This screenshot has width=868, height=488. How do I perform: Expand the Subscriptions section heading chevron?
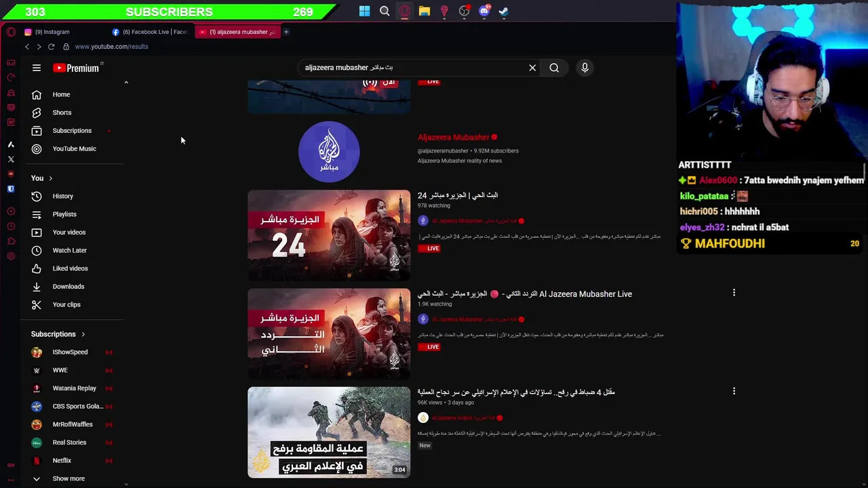click(x=83, y=334)
